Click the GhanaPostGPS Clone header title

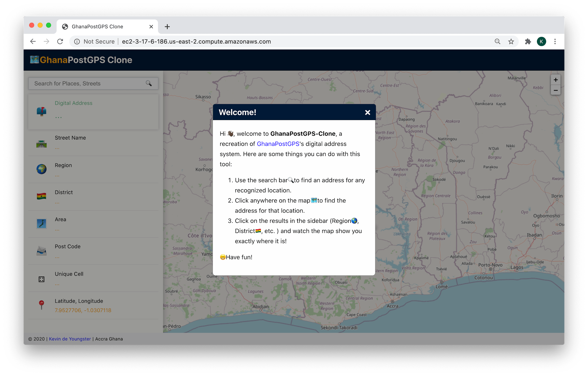tap(86, 60)
